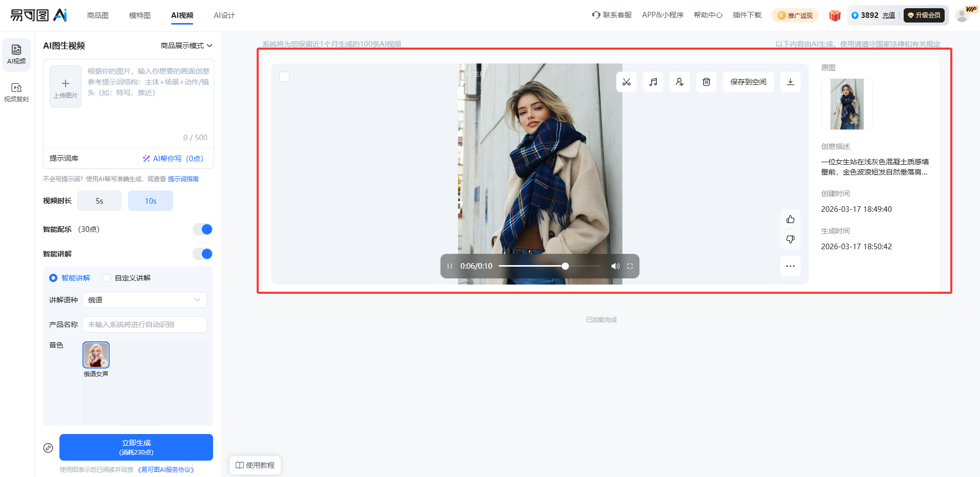
Task: Select the 俄语女声 voice thumbnail
Action: [x=96, y=355]
